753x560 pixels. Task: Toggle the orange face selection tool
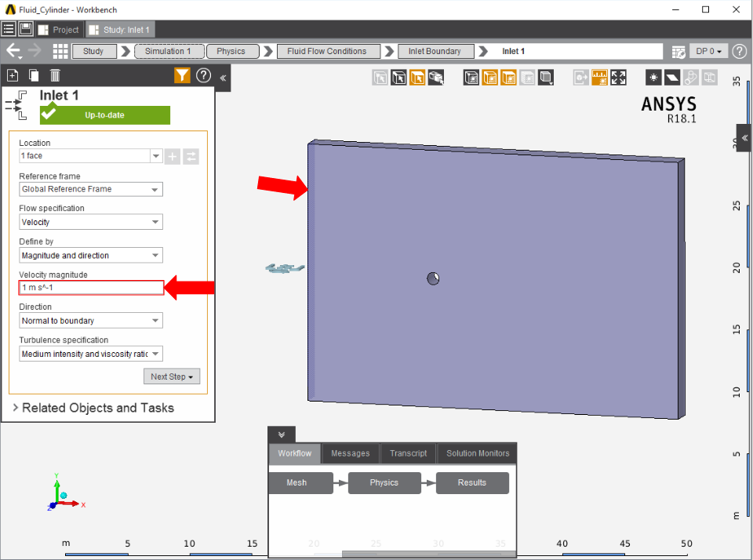point(417,78)
